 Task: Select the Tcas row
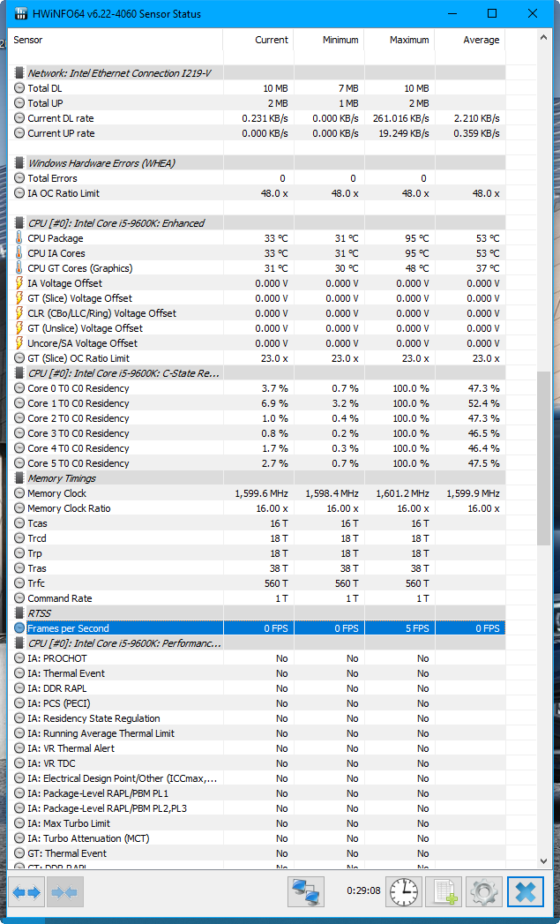click(x=257, y=523)
